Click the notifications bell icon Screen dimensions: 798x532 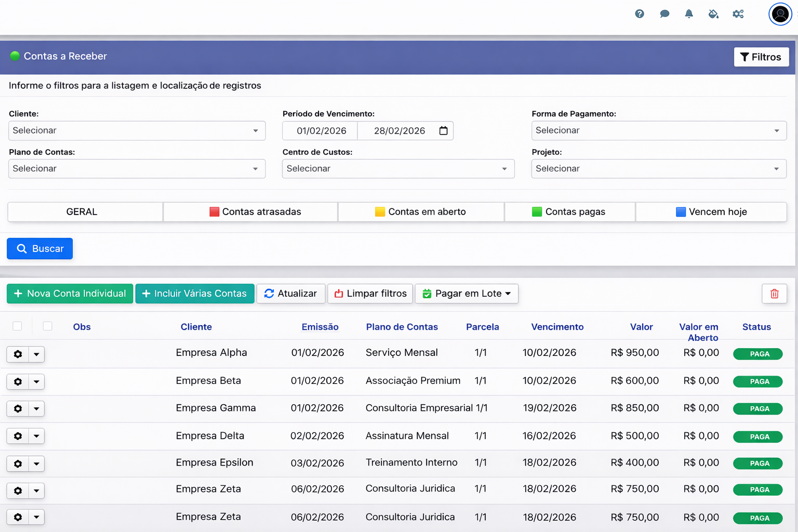click(x=689, y=14)
